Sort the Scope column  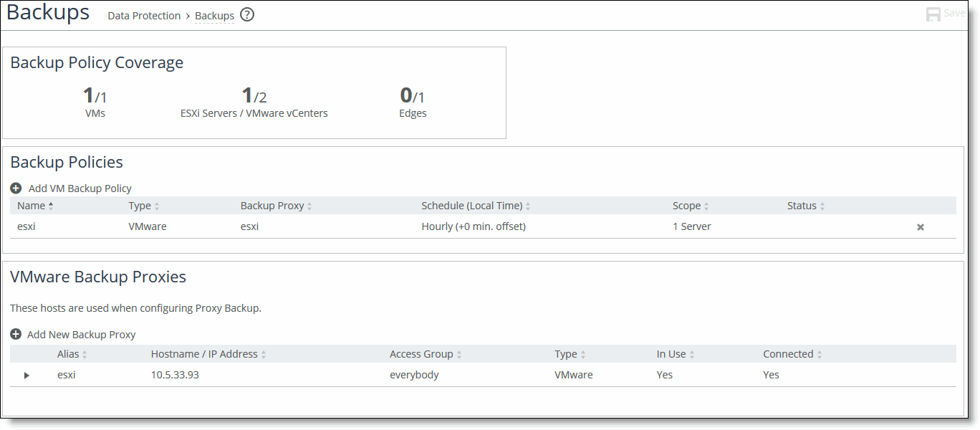[708, 205]
